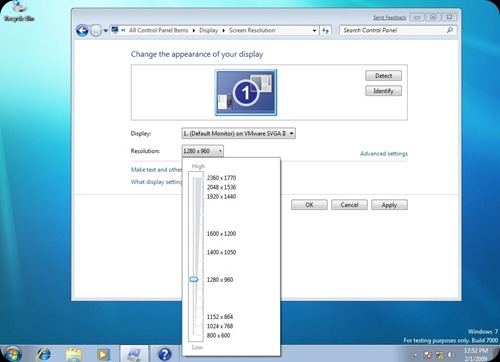Image resolution: width=500 pixels, height=362 pixels.
Task: Click the network tray icon
Action: click(440, 355)
